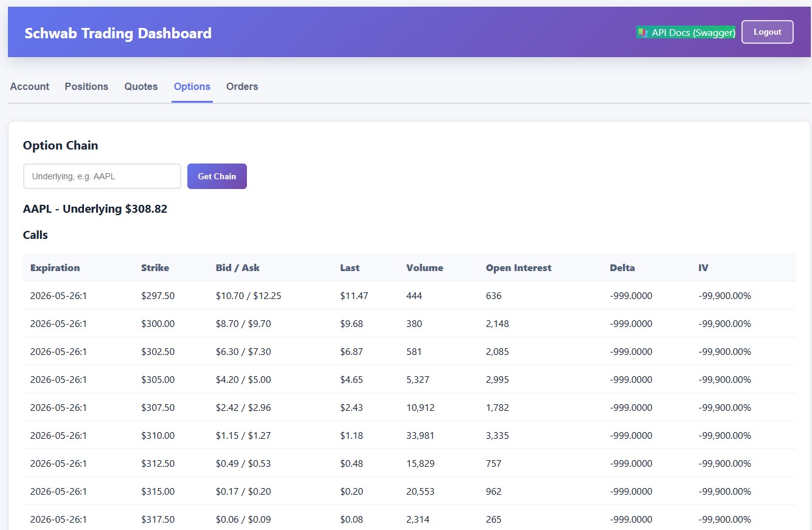Screen dimensions: 812x530
Task: Select the $317.50 strike cell
Action: pyautogui.click(x=158, y=520)
